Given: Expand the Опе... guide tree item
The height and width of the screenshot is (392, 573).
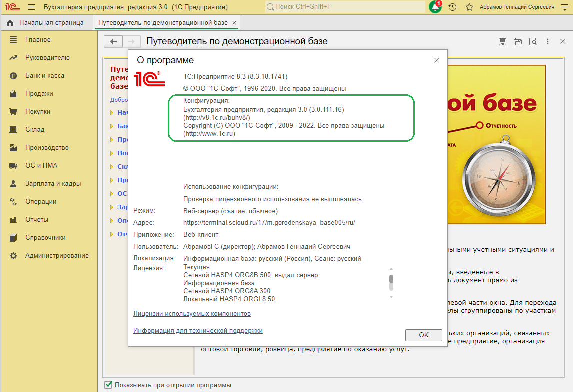Looking at the screenshot, I should click(112, 221).
